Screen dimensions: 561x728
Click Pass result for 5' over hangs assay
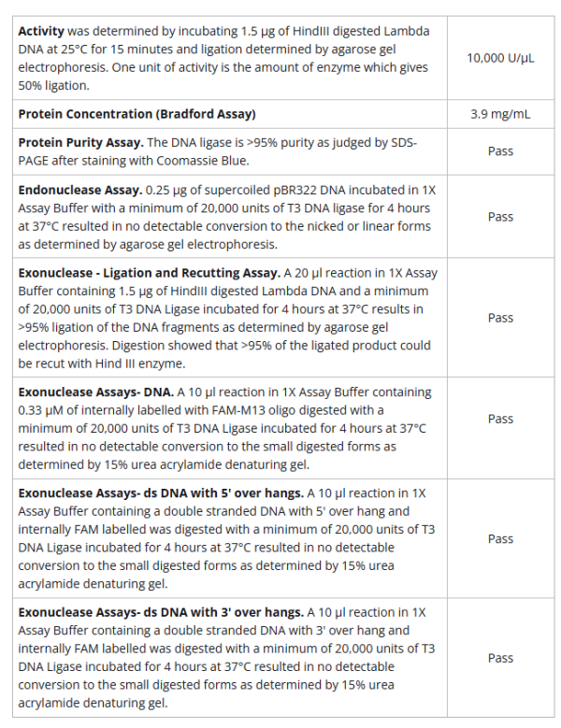(500, 538)
